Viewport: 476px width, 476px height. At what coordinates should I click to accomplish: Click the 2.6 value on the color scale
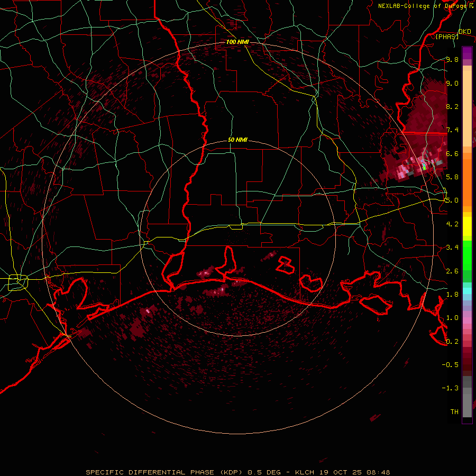coord(452,271)
